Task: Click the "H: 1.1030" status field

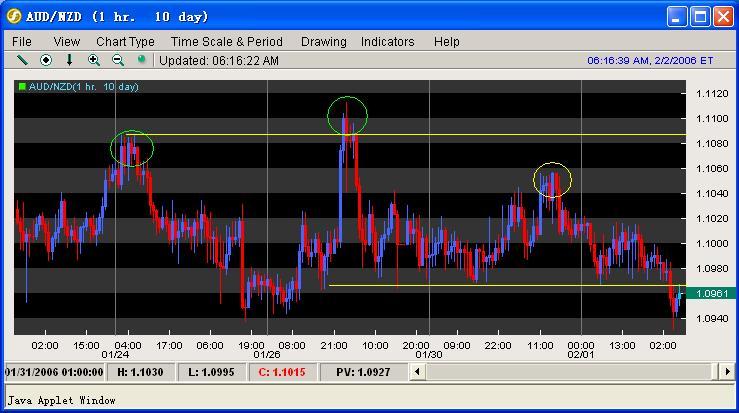Action: click(x=140, y=372)
